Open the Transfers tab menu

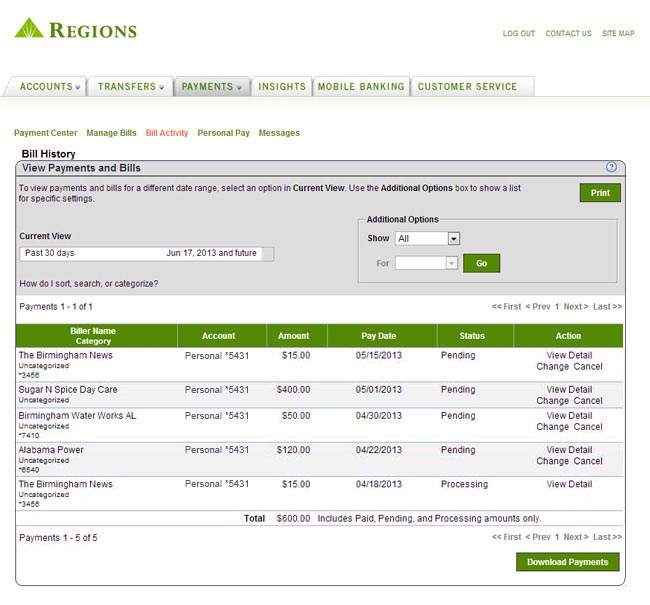(x=131, y=87)
